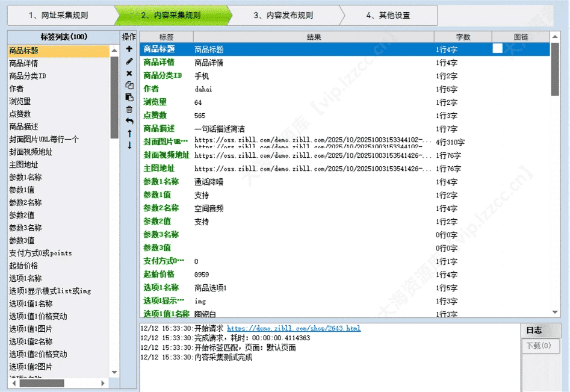Click result 一句话描述简洁 for 商品描述
This screenshot has height=392, width=570.
(220, 129)
